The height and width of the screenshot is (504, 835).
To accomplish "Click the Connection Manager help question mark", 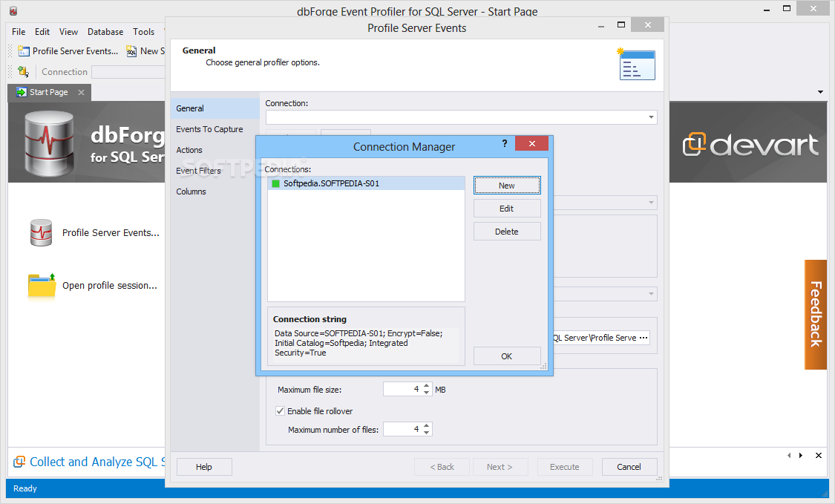I will (x=505, y=143).
